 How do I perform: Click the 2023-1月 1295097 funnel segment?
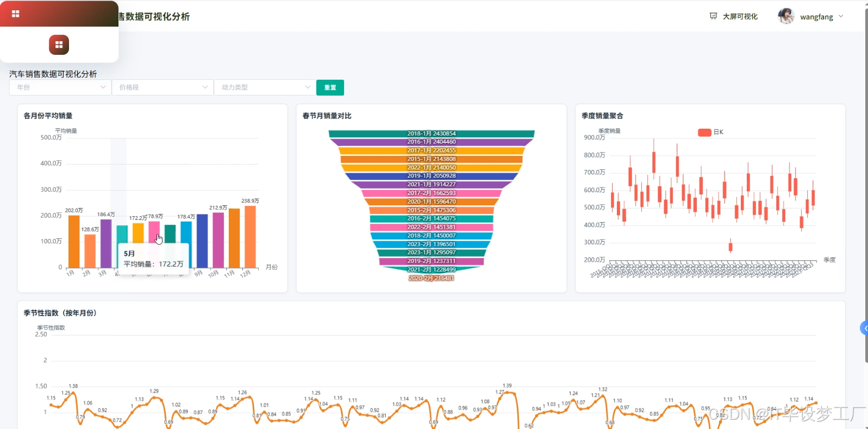(432, 253)
